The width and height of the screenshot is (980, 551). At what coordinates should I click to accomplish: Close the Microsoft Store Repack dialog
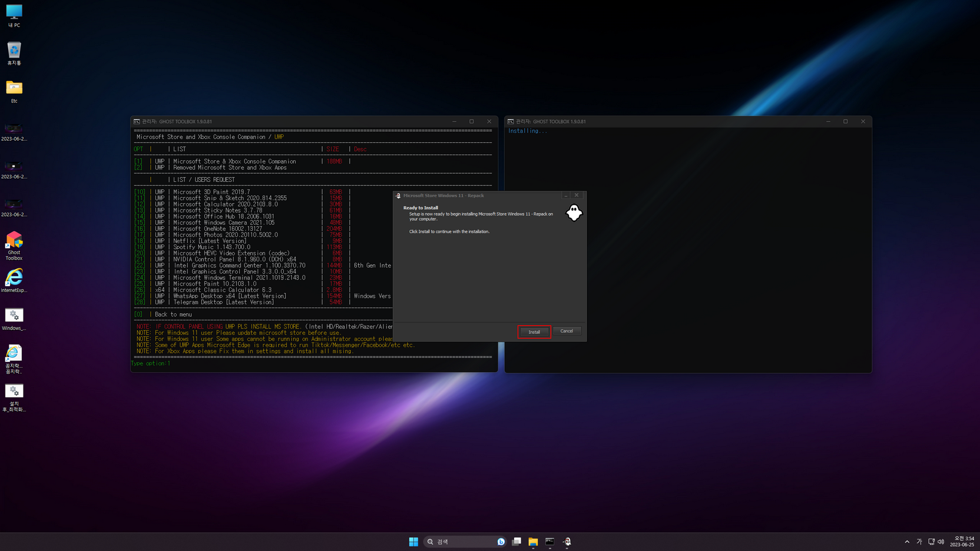(577, 195)
